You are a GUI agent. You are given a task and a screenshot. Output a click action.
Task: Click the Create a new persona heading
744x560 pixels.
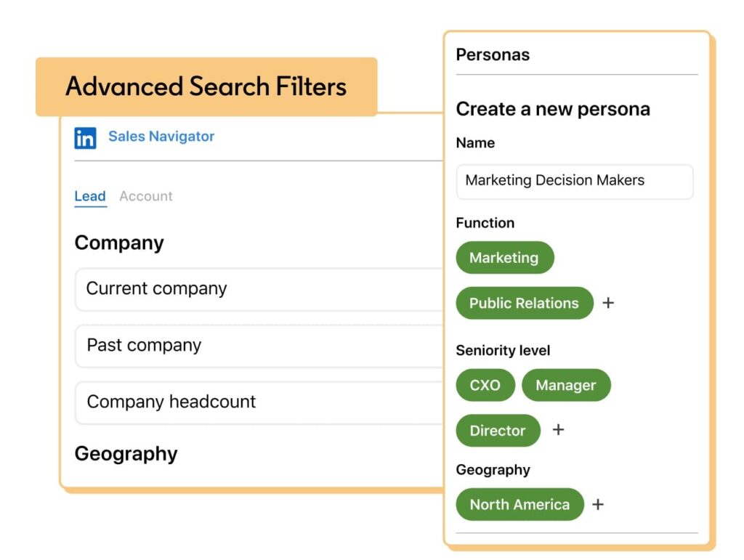(x=552, y=109)
